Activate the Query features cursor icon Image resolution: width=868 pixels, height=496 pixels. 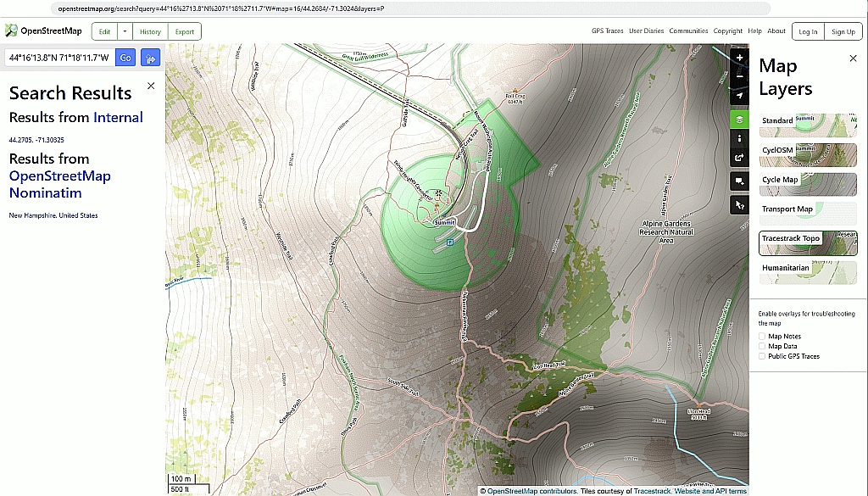pyautogui.click(x=739, y=205)
